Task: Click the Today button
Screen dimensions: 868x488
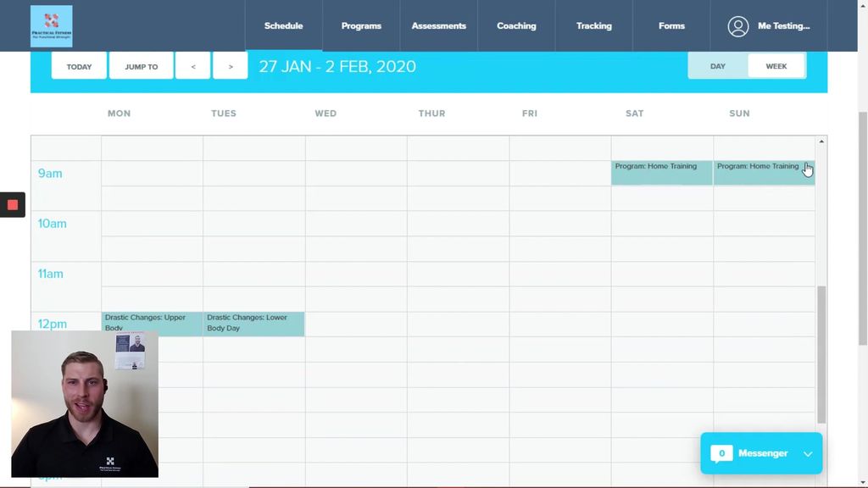Action: point(79,66)
